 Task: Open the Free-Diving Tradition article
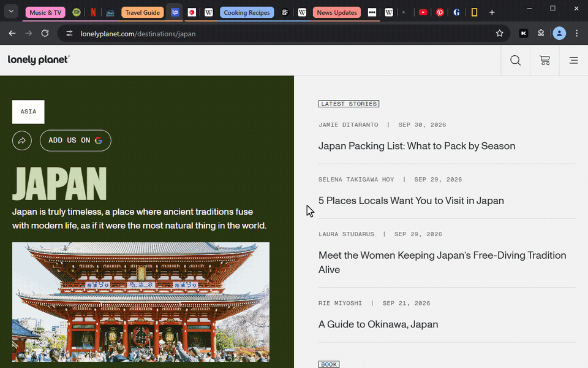point(442,262)
